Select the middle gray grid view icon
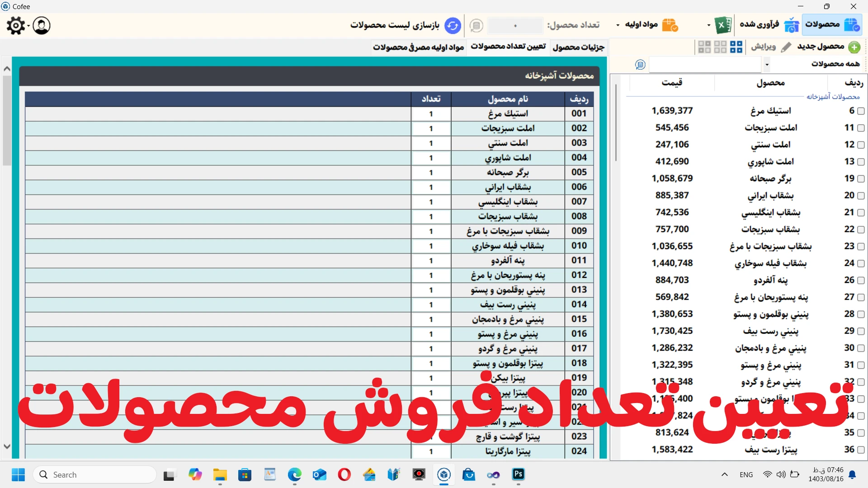This screenshot has width=868, height=488. pos(720,47)
